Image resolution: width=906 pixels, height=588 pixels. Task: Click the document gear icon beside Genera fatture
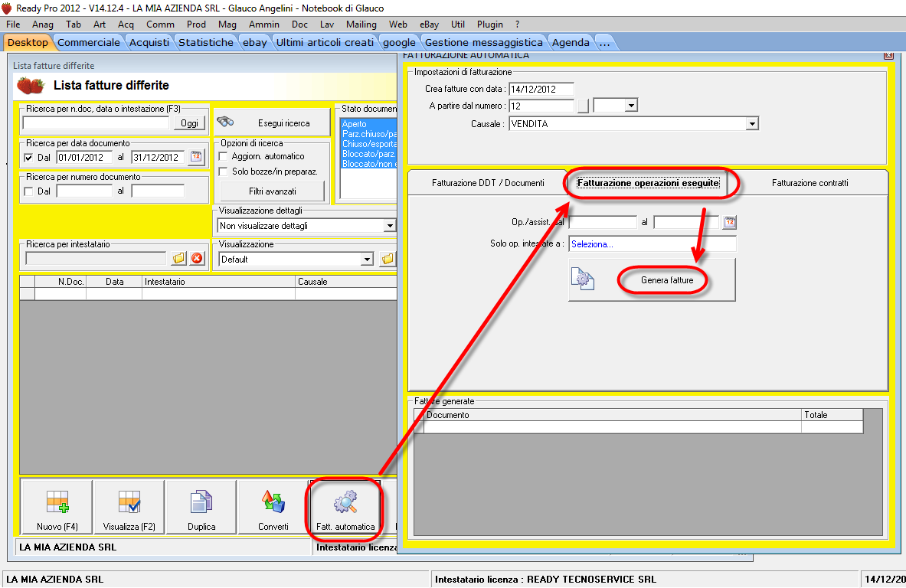point(582,279)
